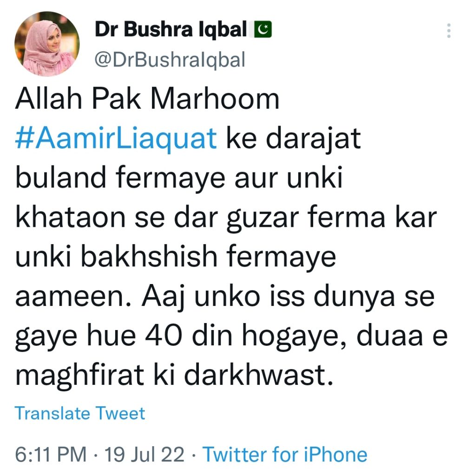The height and width of the screenshot is (476, 473).
Task: Click the line starting 'khataon se dar guzar'
Action: [226, 218]
